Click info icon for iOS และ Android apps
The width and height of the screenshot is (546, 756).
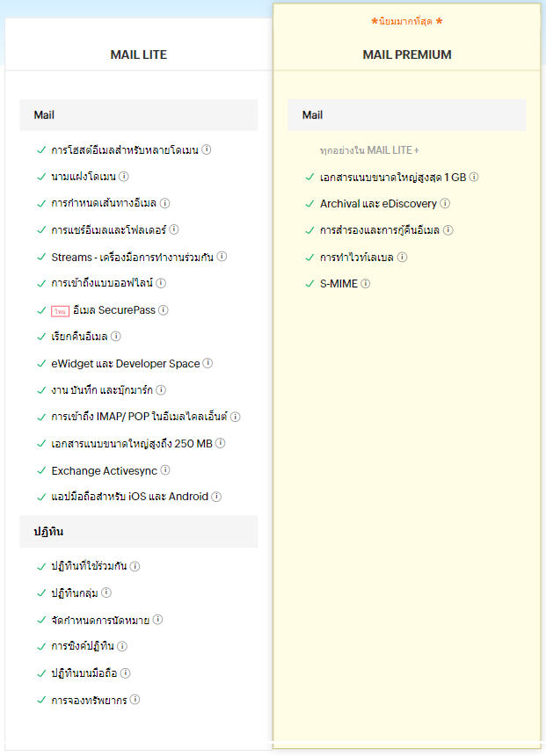pyautogui.click(x=216, y=497)
